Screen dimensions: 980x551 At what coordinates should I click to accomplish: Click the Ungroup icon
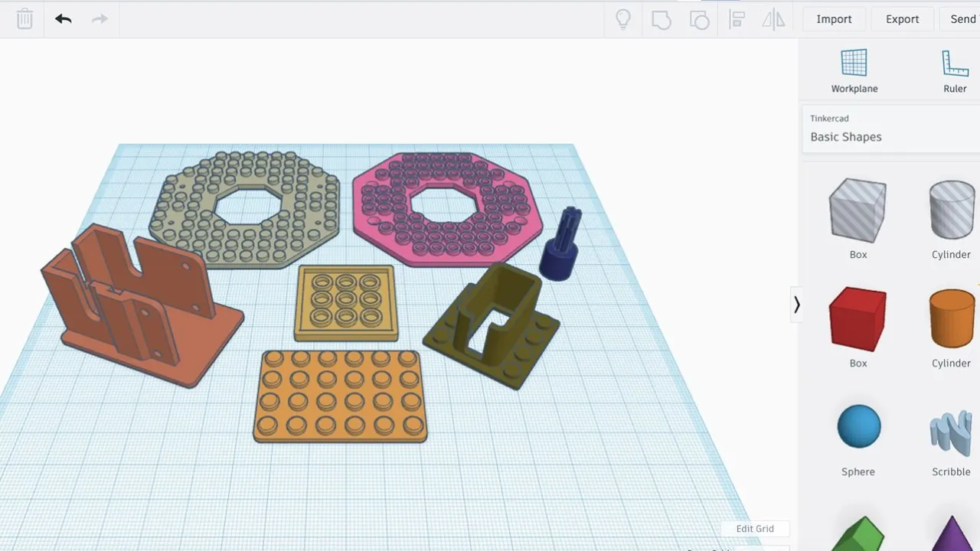[699, 19]
